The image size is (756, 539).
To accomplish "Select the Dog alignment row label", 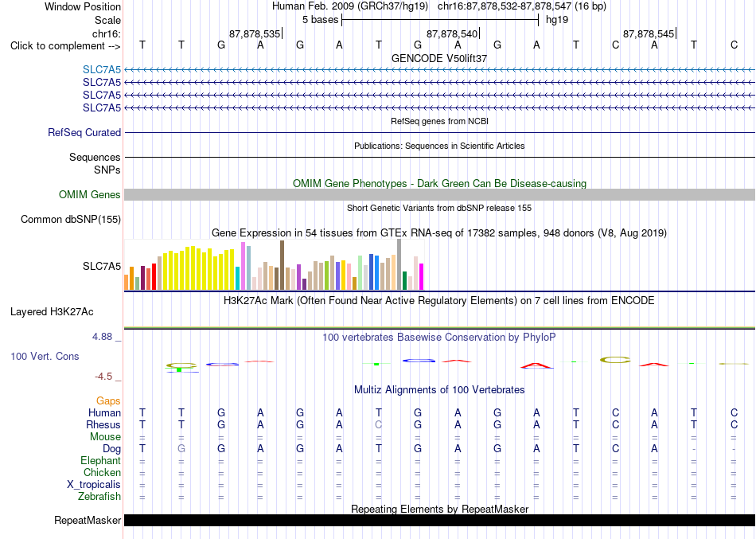I will point(111,449).
